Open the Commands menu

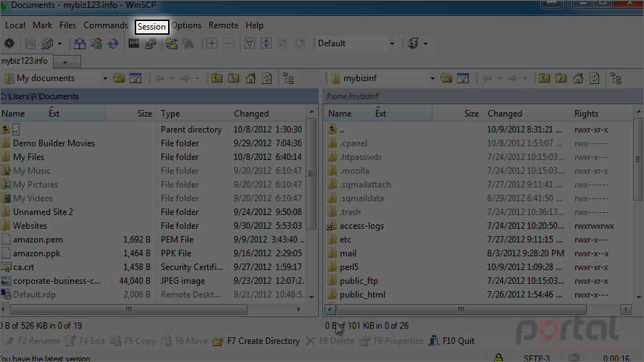(x=106, y=25)
